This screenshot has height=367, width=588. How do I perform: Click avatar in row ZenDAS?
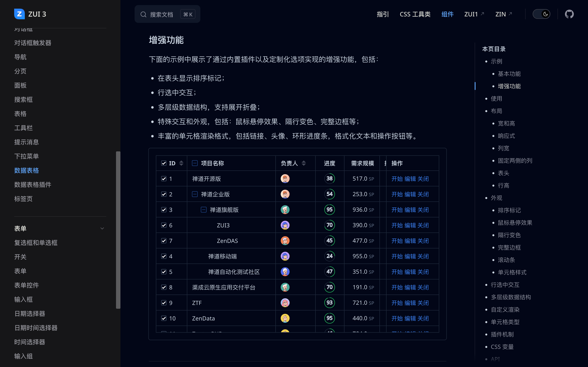285,241
